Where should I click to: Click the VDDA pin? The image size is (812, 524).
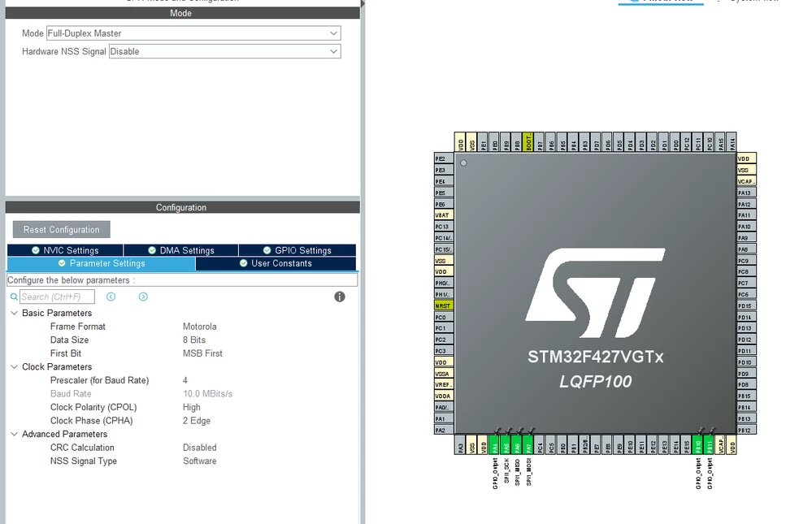coord(443,396)
